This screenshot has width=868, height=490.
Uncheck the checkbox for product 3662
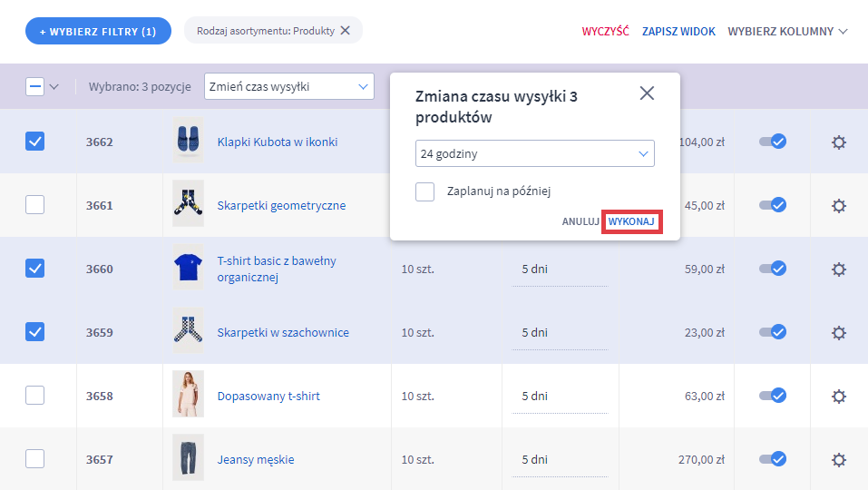pyautogui.click(x=34, y=142)
